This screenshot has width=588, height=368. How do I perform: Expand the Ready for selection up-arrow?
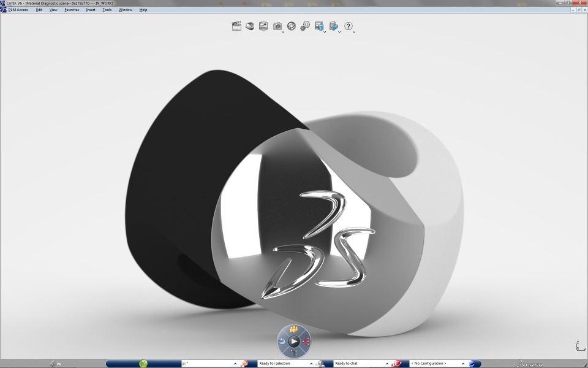click(x=311, y=364)
